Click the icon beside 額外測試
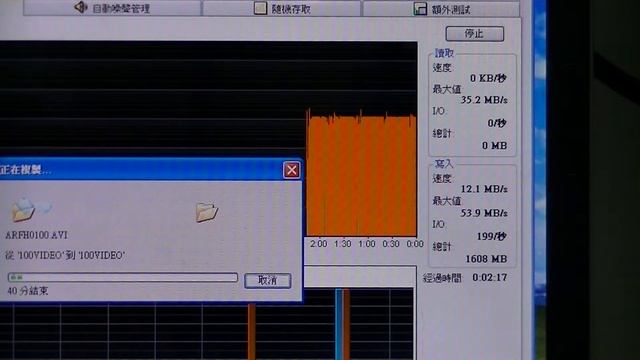The image size is (640, 360). 420,9
